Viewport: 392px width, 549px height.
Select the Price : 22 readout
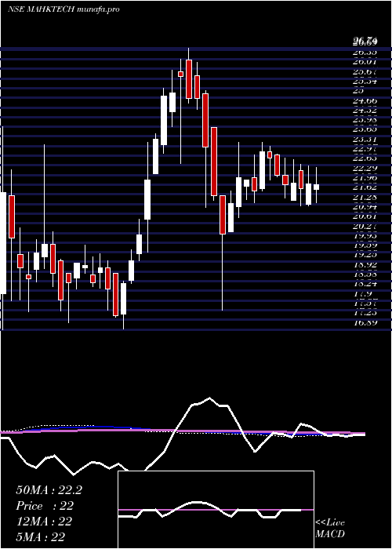click(45, 506)
